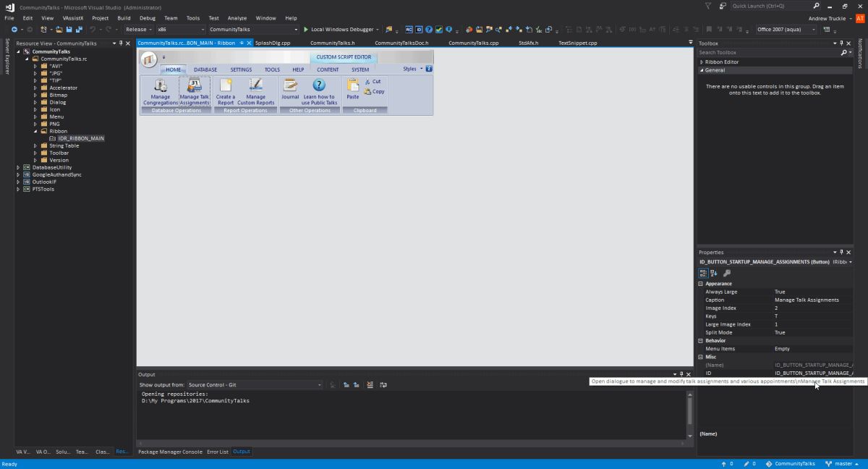Image resolution: width=868 pixels, height=469 pixels.
Task: Open the Server Explorer side tab
Action: pos(7,57)
